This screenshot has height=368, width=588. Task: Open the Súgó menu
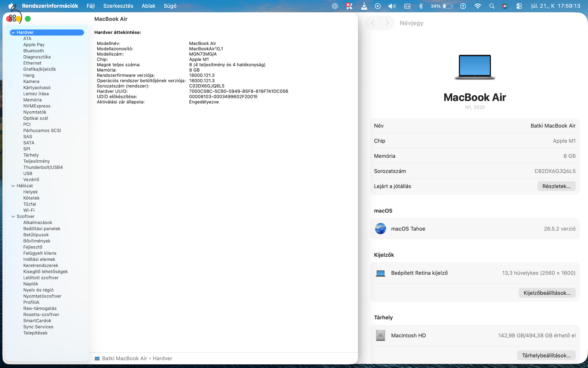click(x=170, y=6)
